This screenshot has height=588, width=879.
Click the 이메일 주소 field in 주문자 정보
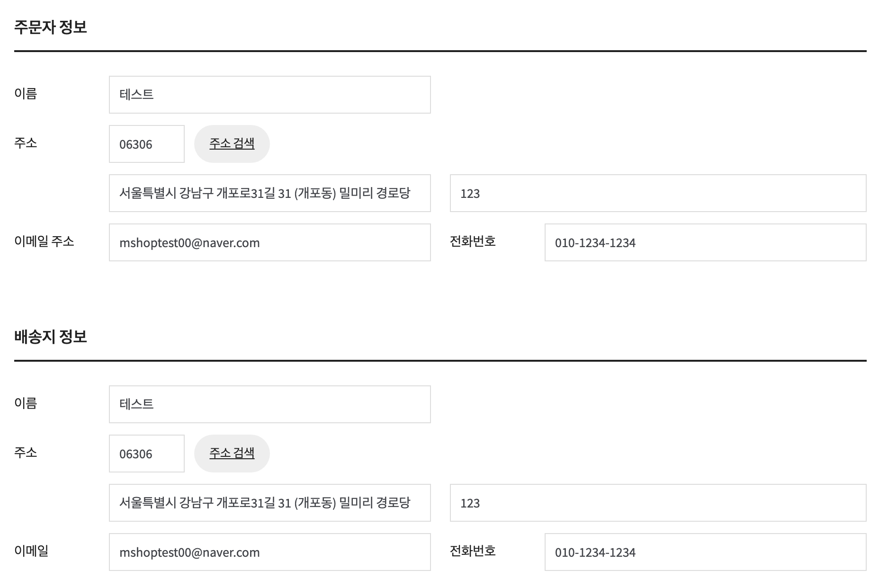tap(269, 242)
